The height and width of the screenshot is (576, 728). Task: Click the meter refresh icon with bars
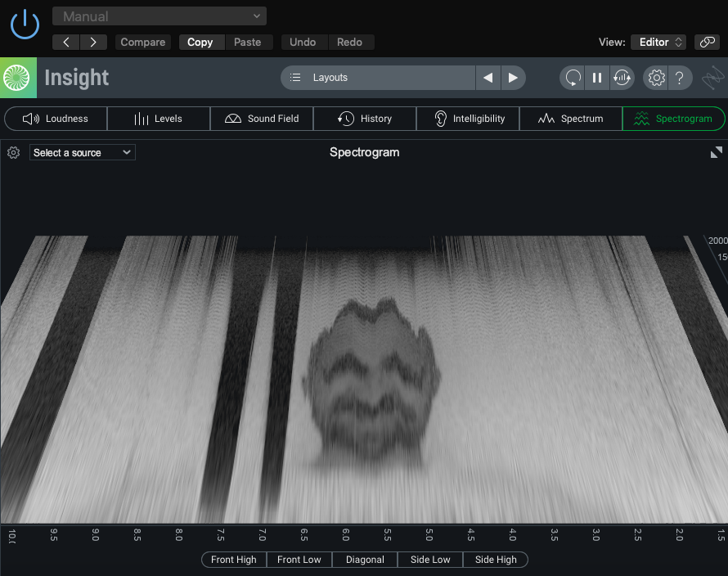pos(622,78)
